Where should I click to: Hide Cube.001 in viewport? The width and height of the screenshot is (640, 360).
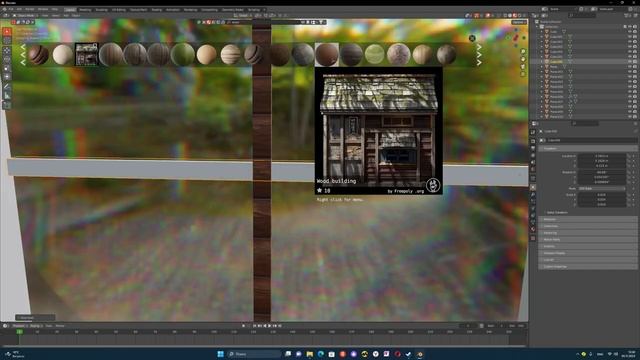(630, 36)
